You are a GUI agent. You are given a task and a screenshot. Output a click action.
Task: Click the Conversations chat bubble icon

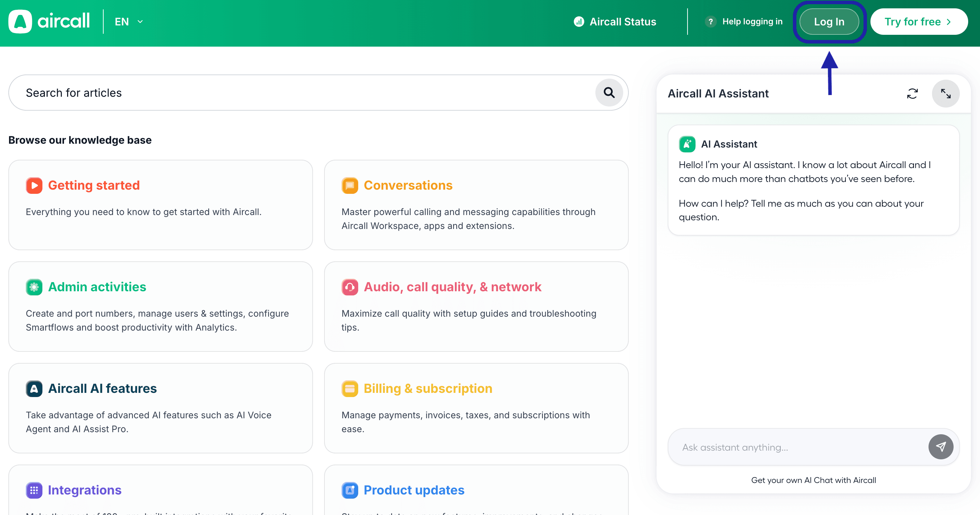pyautogui.click(x=349, y=185)
